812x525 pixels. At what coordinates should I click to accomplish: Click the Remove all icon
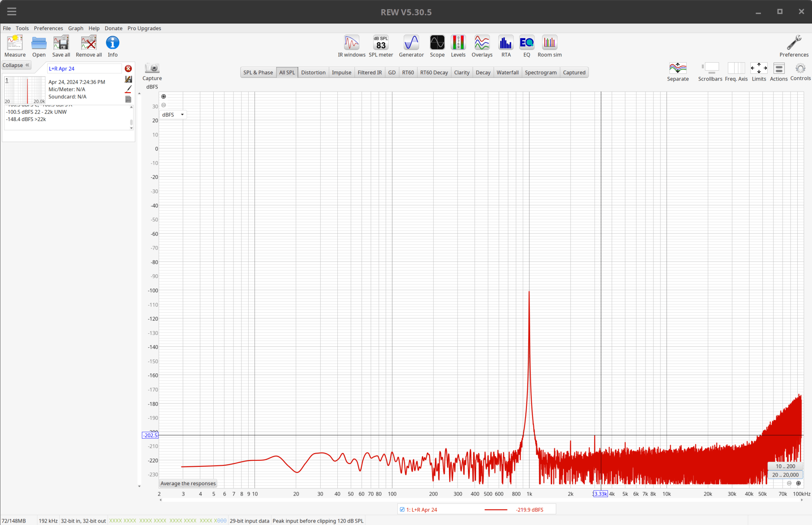coord(89,46)
